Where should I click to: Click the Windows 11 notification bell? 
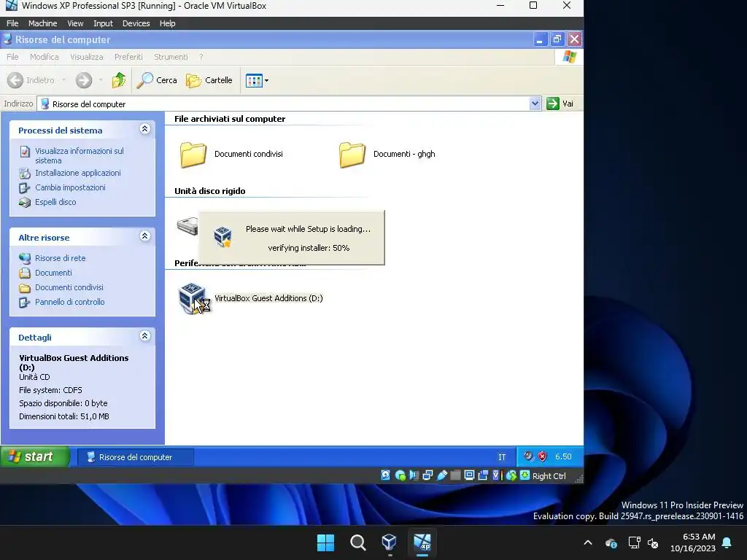[x=727, y=542]
